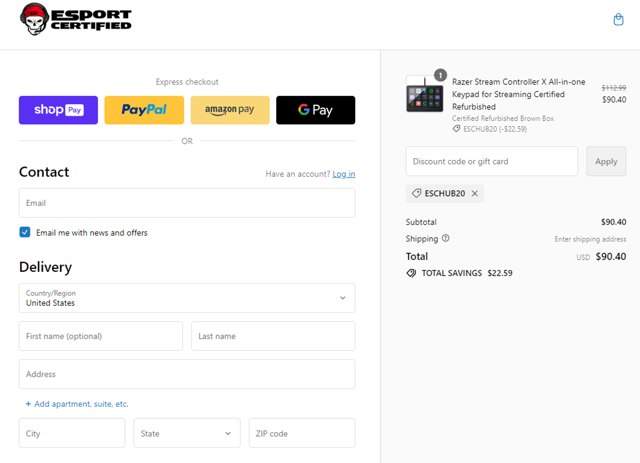Remove the ESCHUB20 discount code
The height and width of the screenshot is (463, 640).
point(475,194)
